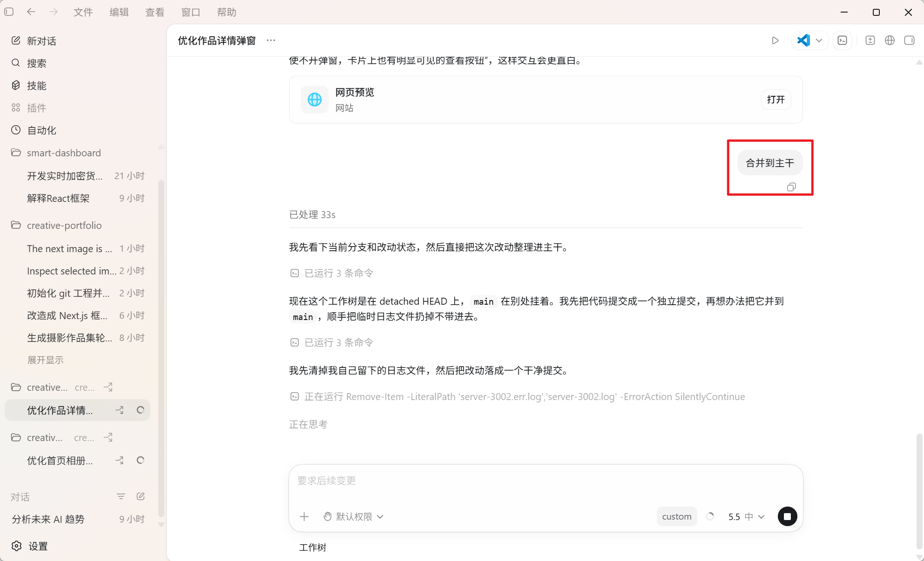Open the more options ellipsis beside title

point(271,40)
